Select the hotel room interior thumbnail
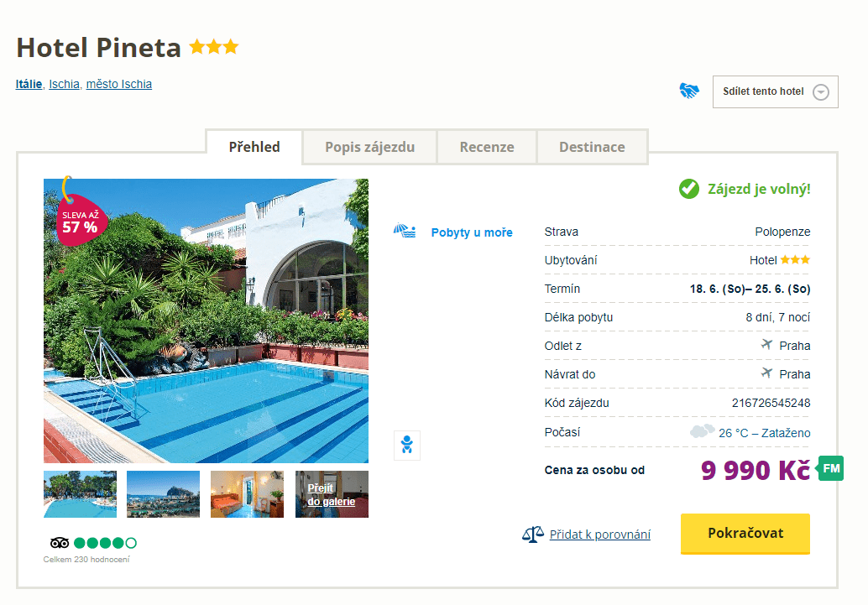The height and width of the screenshot is (605, 868). click(x=247, y=494)
